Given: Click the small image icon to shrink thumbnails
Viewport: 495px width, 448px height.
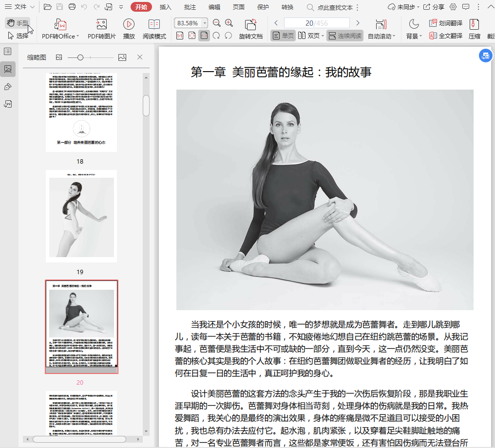Looking at the screenshot, I should pyautogui.click(x=59, y=57).
